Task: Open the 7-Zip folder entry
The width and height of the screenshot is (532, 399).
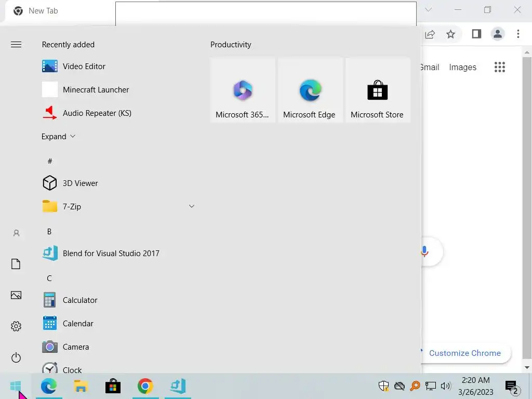Action: click(119, 206)
